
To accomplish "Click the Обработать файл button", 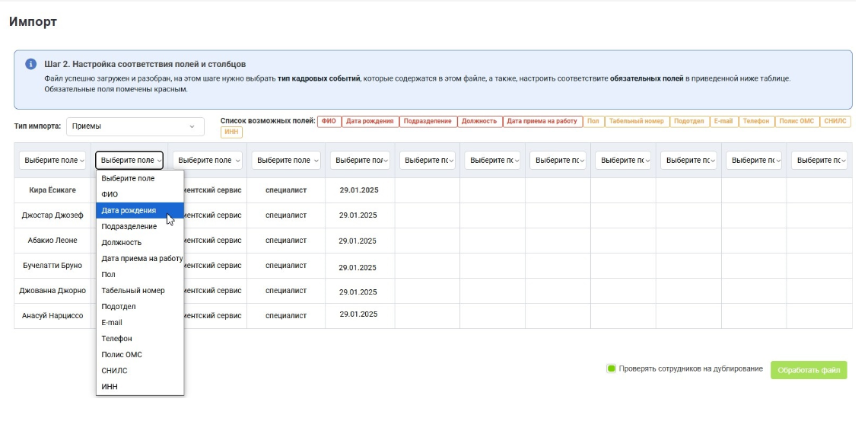I will click(809, 370).
